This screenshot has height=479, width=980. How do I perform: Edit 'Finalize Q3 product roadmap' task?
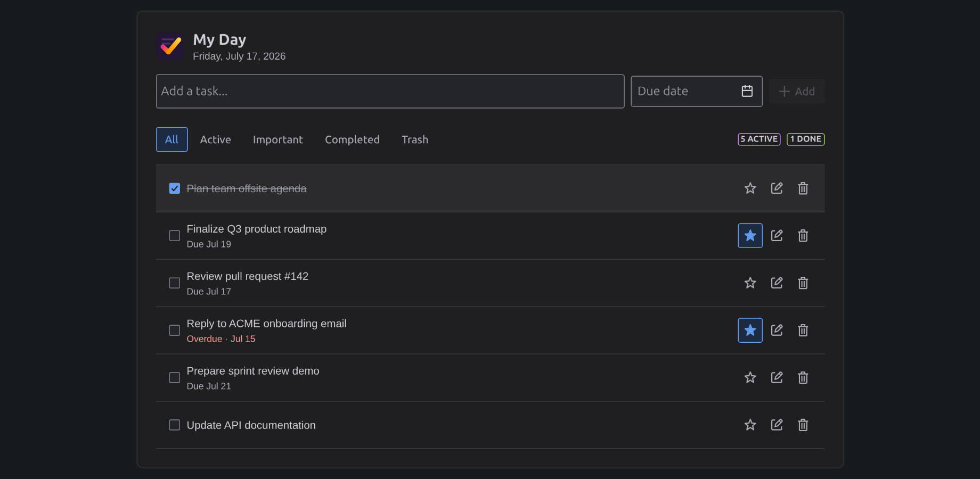pyautogui.click(x=777, y=236)
